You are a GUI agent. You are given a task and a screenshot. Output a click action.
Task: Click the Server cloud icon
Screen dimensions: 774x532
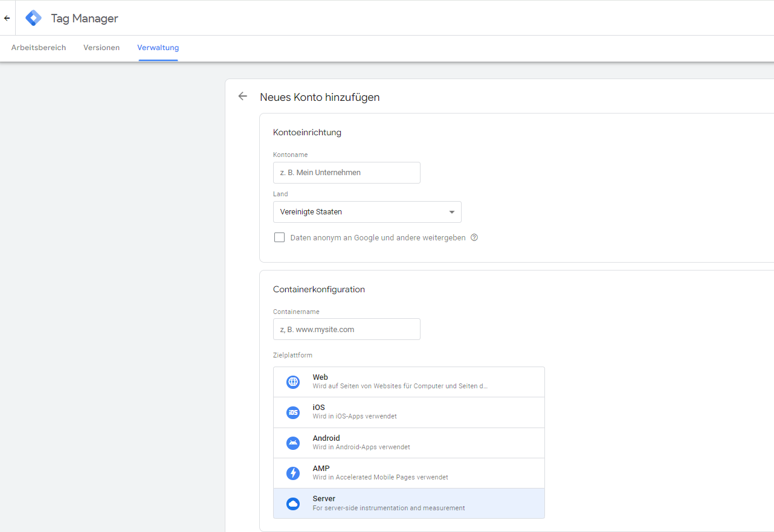coord(293,504)
